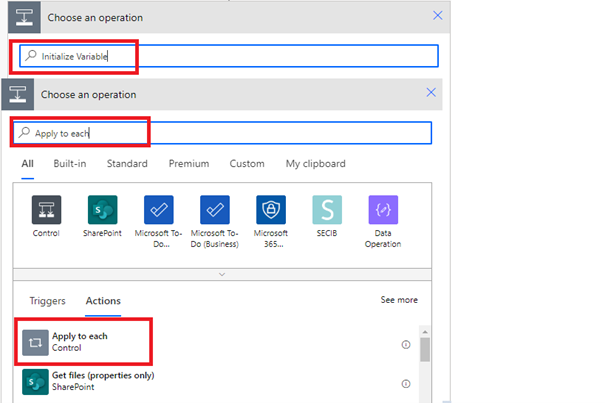Click the Initialize Variable search field

point(229,56)
